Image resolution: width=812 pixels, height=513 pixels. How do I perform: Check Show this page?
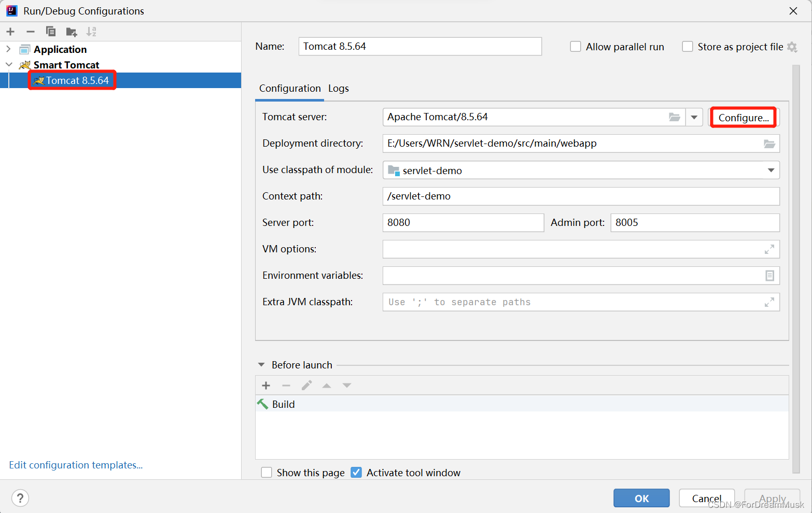267,473
